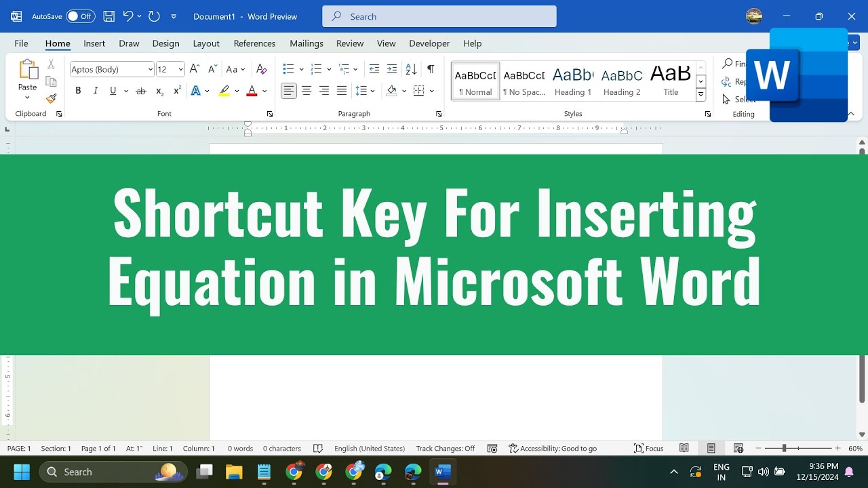This screenshot has width=868, height=488.
Task: Undo the last action
Action: click(127, 16)
